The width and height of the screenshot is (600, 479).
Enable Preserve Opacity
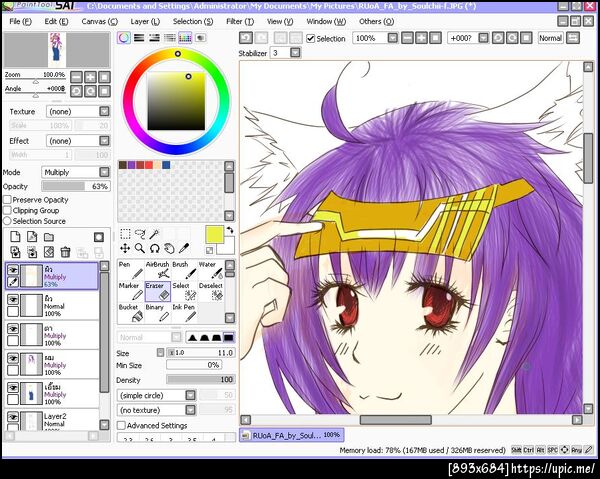[7, 200]
